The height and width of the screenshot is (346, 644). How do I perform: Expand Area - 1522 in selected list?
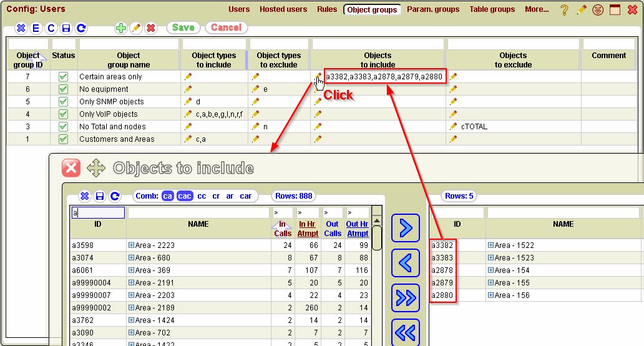click(x=490, y=245)
